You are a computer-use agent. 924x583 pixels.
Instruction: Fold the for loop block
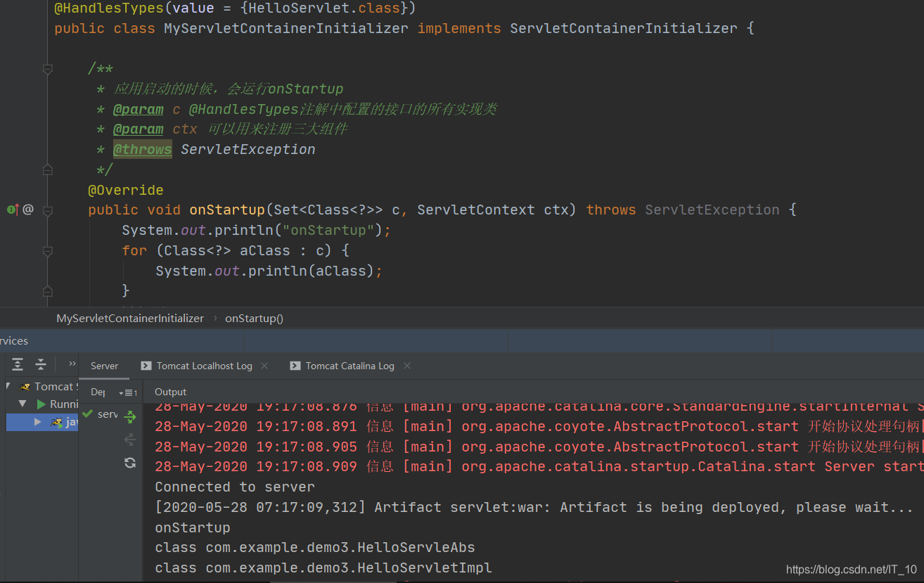(x=47, y=250)
